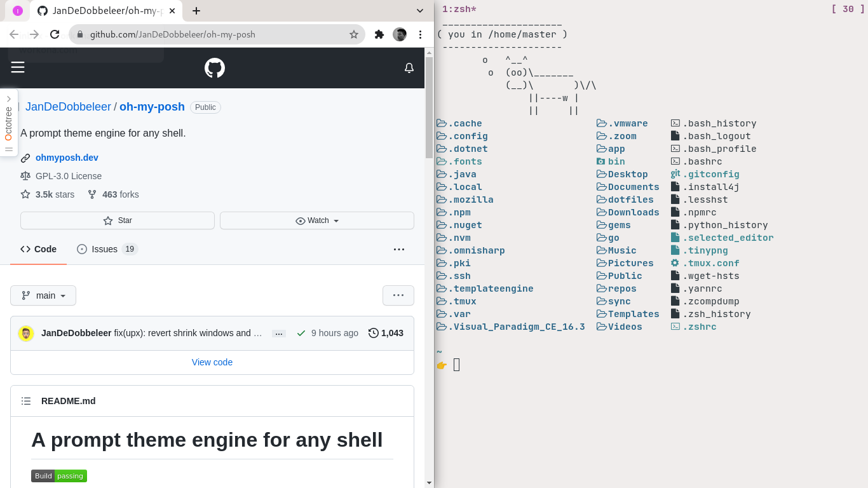The width and height of the screenshot is (868, 488).
Task: Open file actions ellipsis button
Action: point(398,295)
